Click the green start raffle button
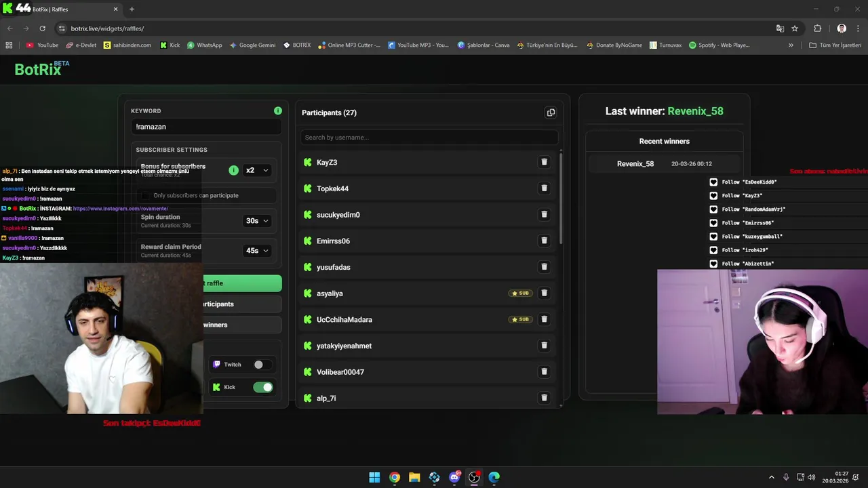Viewport: 868px width, 488px height. click(242, 283)
